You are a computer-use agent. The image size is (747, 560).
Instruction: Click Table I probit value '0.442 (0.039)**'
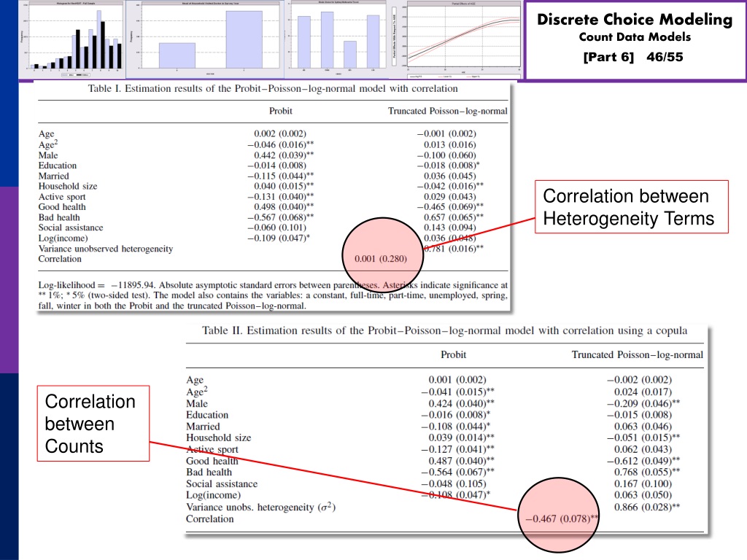(x=284, y=155)
